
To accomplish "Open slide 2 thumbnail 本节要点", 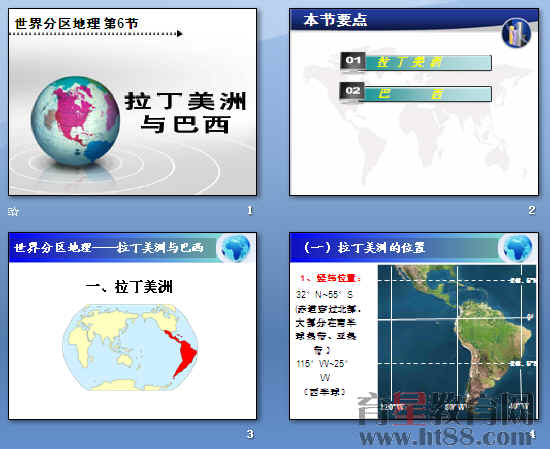I will [x=414, y=102].
